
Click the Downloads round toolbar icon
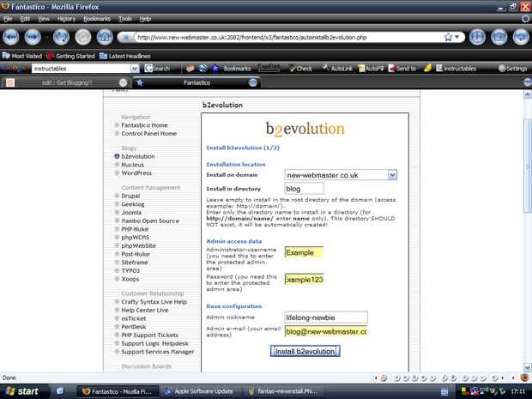477,37
